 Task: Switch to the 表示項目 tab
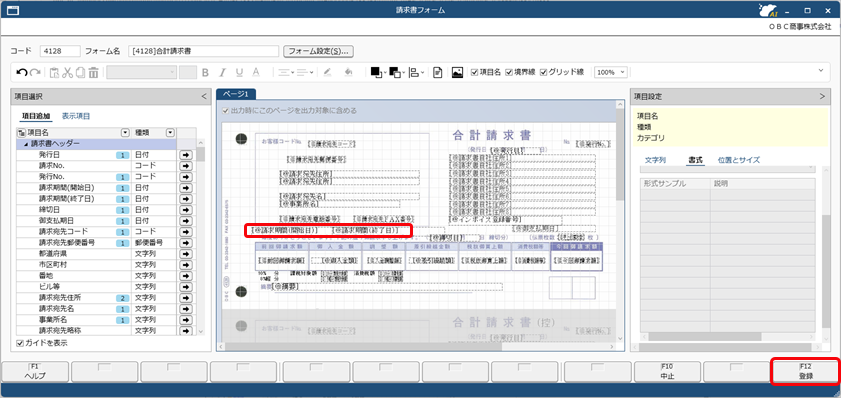click(76, 116)
